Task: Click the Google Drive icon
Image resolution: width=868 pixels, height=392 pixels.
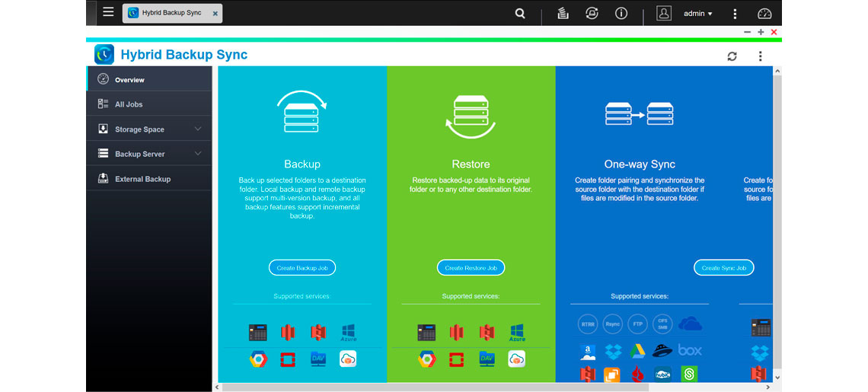Action: point(638,351)
